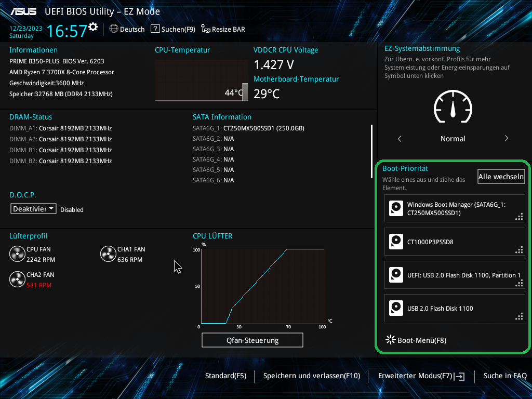Click the 16:57 clock display
This screenshot has width=532, height=399.
click(67, 31)
